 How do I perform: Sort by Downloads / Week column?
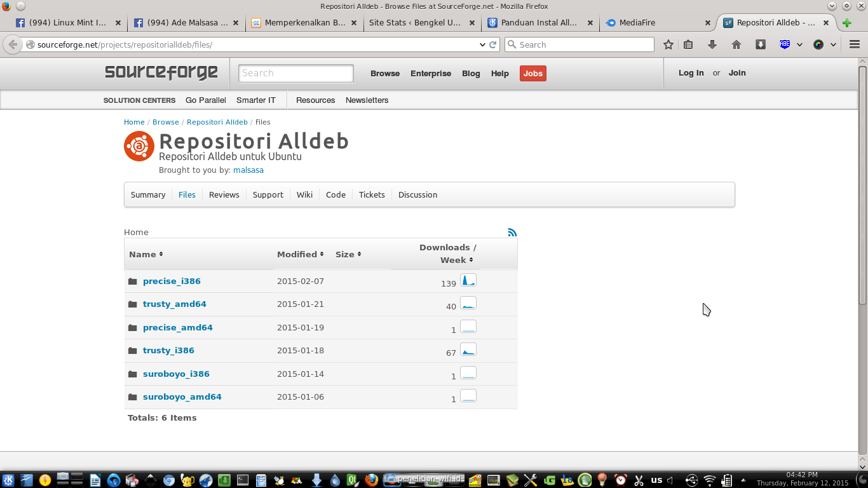click(448, 254)
